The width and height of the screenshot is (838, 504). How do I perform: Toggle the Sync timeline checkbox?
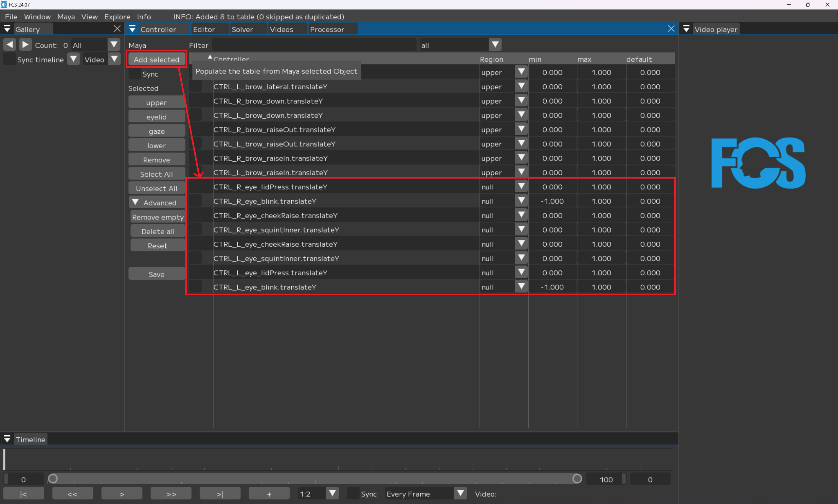(x=9, y=60)
